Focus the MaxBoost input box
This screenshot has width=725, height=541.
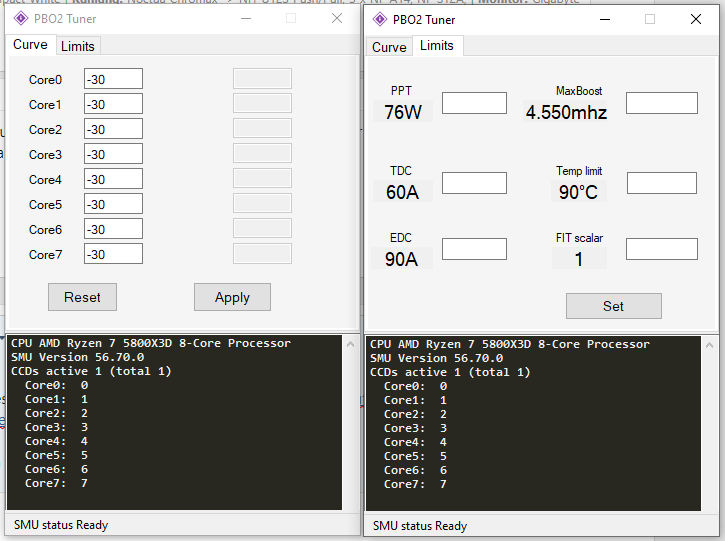click(662, 103)
